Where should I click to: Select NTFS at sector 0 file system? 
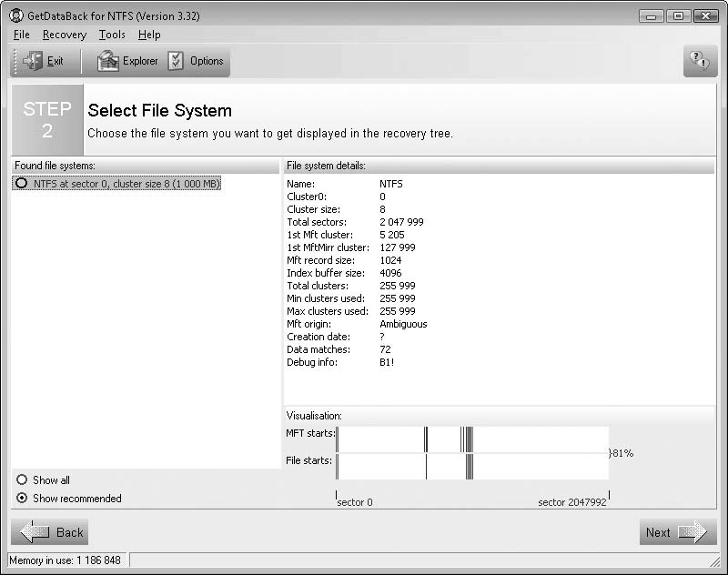pos(117,184)
